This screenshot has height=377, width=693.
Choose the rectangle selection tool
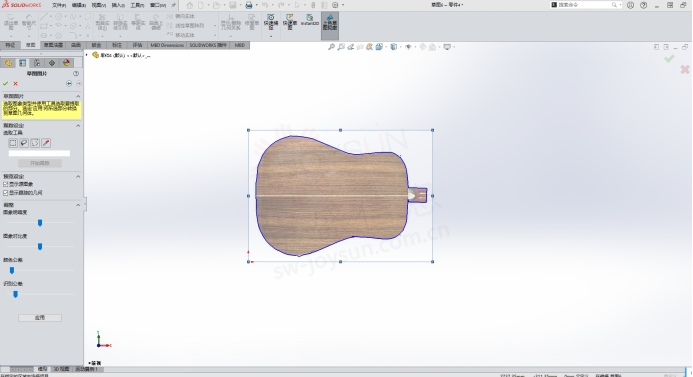(13, 143)
